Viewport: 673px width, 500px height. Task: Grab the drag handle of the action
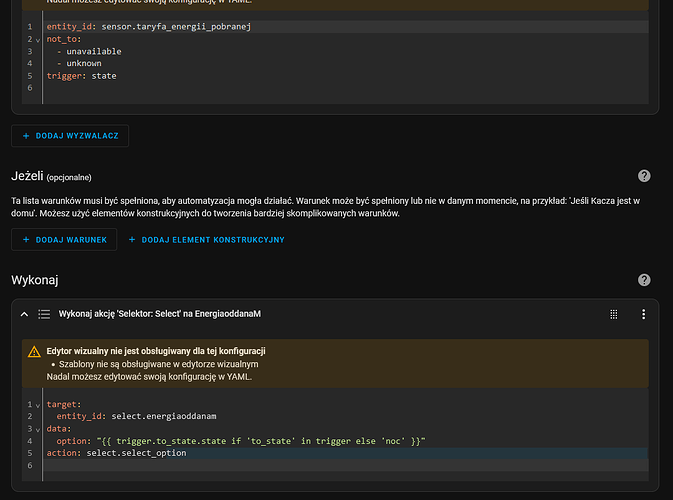[x=614, y=314]
